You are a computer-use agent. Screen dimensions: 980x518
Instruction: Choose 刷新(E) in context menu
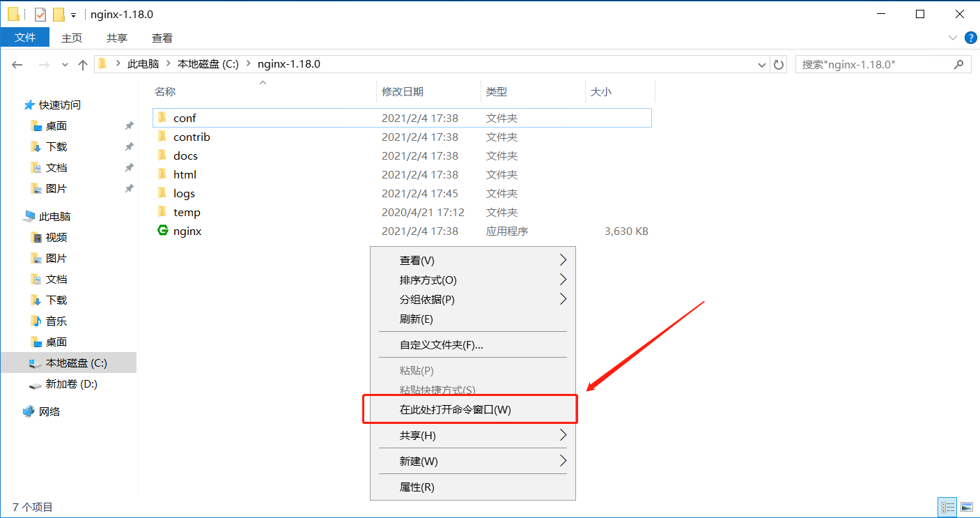click(x=473, y=319)
